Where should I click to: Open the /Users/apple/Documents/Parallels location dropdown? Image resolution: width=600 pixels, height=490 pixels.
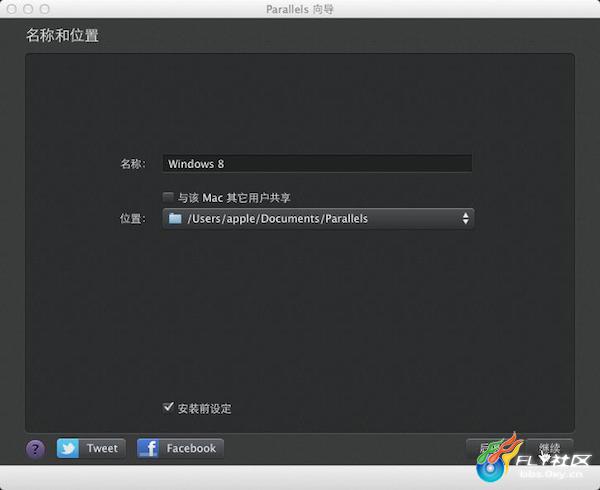click(x=318, y=218)
